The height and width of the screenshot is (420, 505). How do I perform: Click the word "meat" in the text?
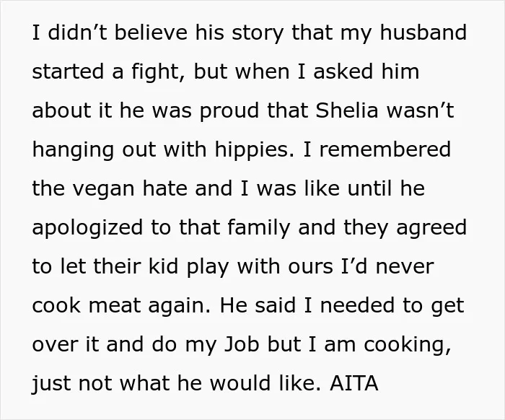click(x=115, y=306)
